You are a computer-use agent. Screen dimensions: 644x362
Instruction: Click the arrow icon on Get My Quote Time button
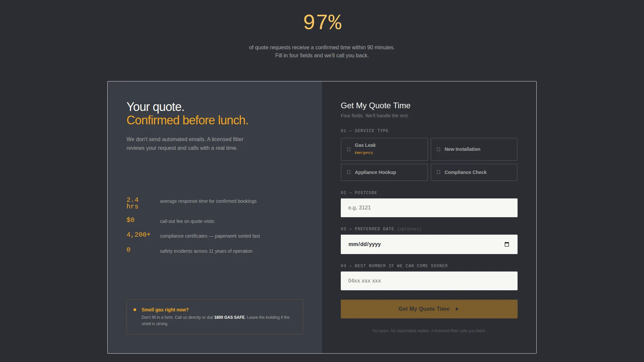pos(457,309)
